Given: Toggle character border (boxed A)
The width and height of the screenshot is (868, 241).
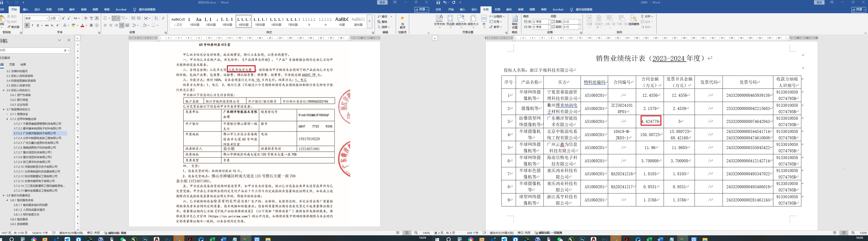Looking at the screenshot, I should 97,18.
